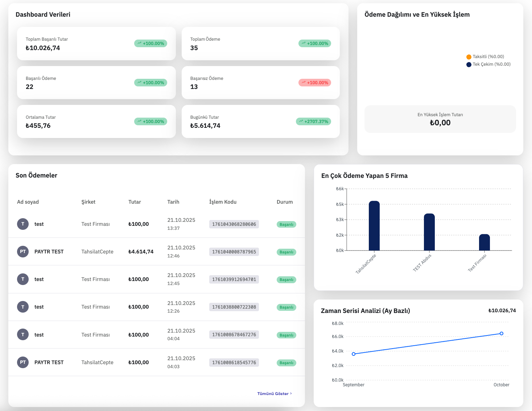
Task: Click the PT avatar of the 12:46 payment
Action: pos(23,252)
